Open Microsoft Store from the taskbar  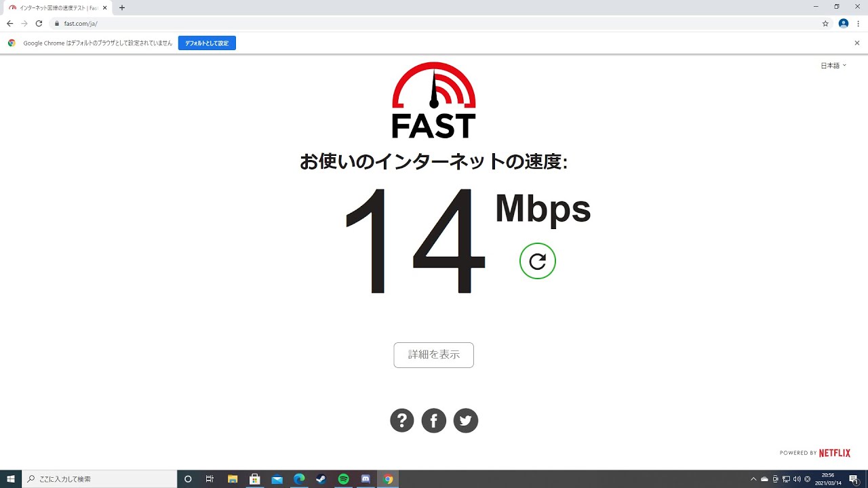click(255, 479)
